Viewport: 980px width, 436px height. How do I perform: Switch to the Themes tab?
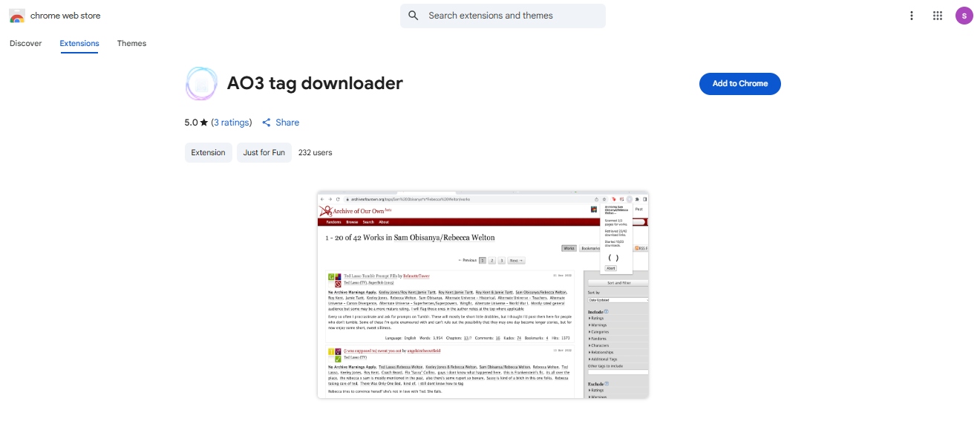(131, 43)
